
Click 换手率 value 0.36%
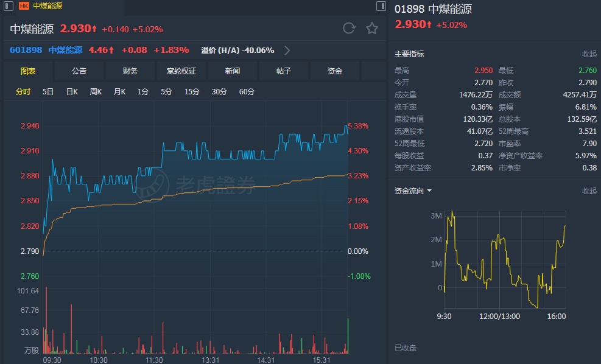click(482, 107)
